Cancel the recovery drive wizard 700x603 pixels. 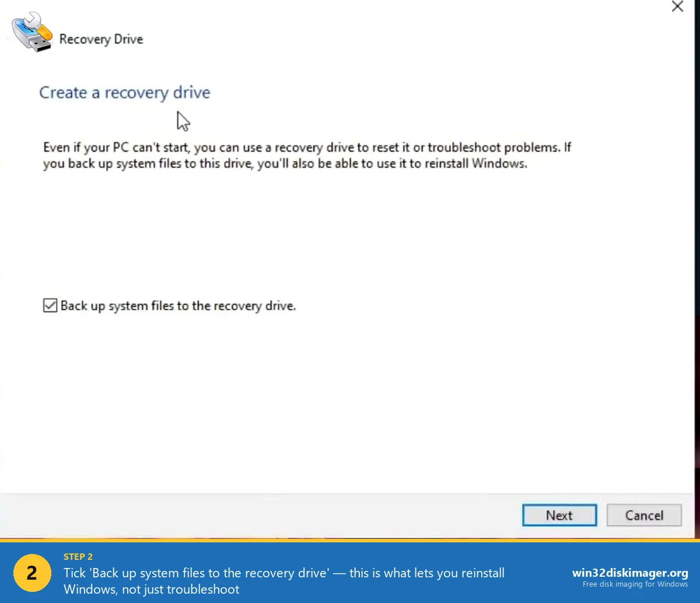click(x=643, y=515)
